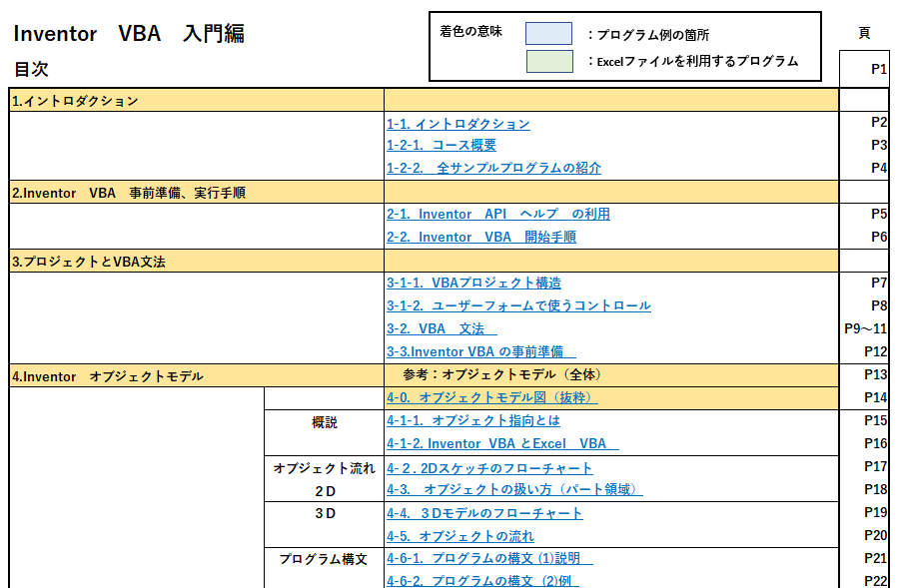
Task: Open the 4-4. ３Dモデルのフローチャート link
Action: [485, 513]
